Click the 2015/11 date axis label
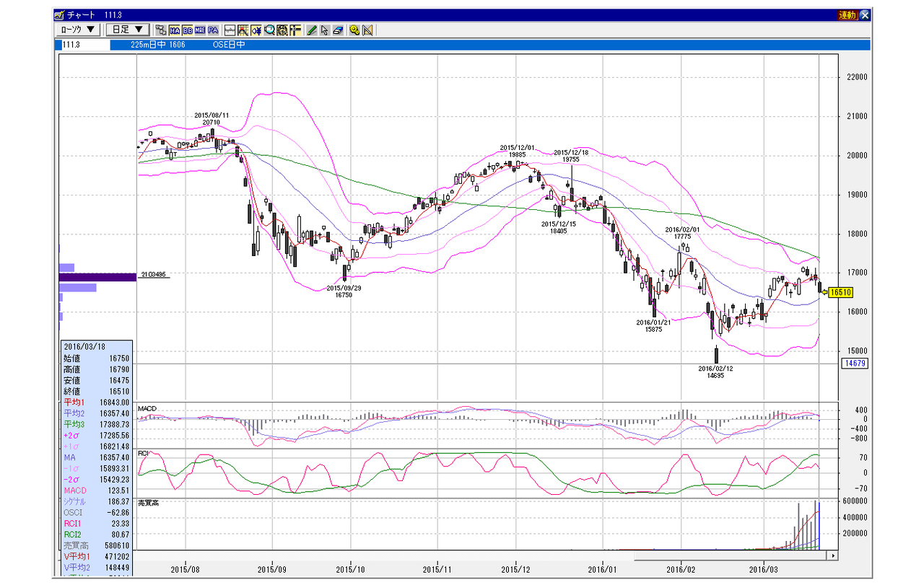Viewport: 924px width, 585px height. coord(438,569)
